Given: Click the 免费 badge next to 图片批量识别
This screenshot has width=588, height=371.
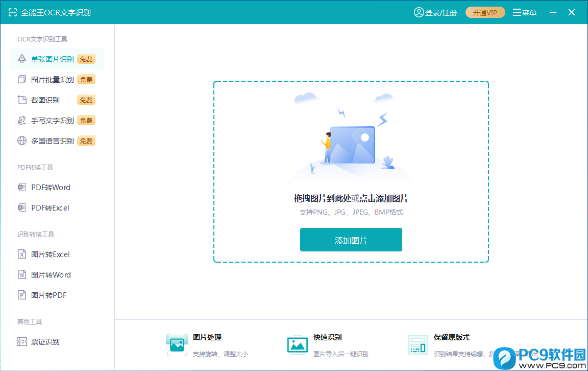Looking at the screenshot, I should point(86,80).
